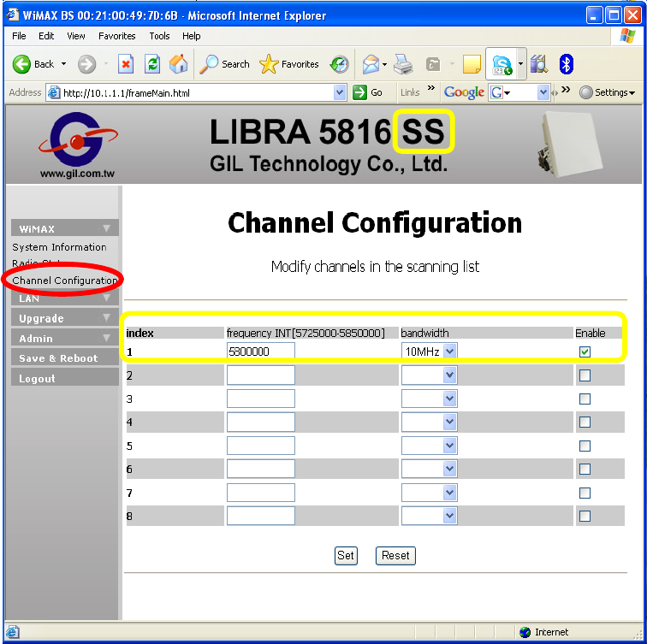Uncheck Enable for channel index 1
The height and width of the screenshot is (644, 647).
tap(585, 352)
